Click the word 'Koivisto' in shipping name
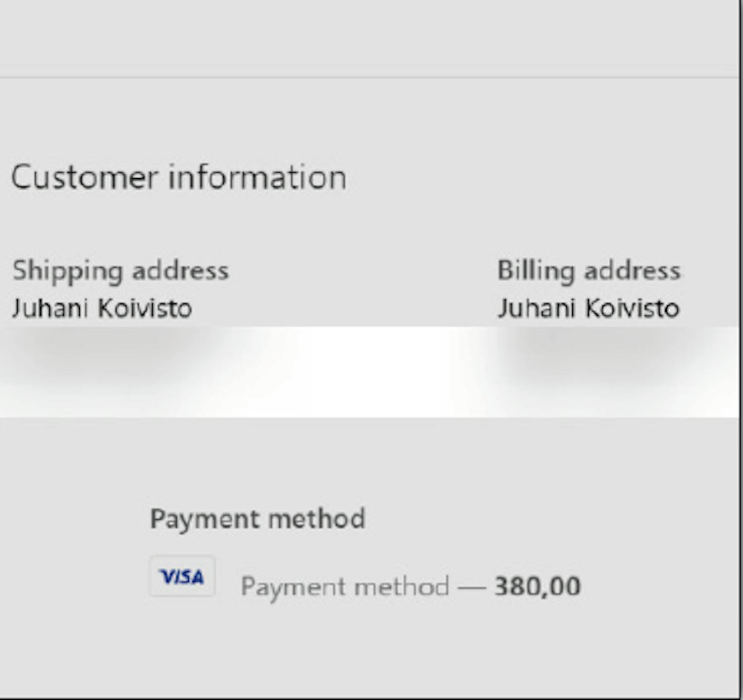 145,308
